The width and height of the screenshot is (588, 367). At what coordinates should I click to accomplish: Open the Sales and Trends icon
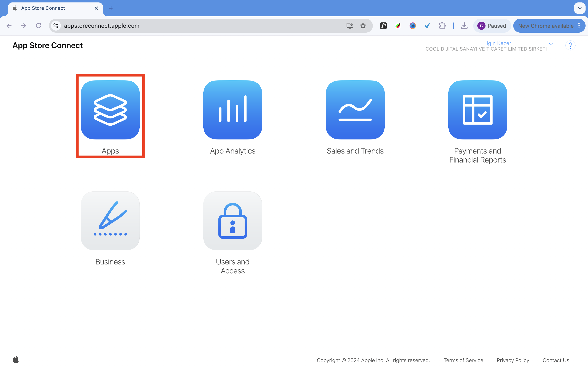point(355,110)
